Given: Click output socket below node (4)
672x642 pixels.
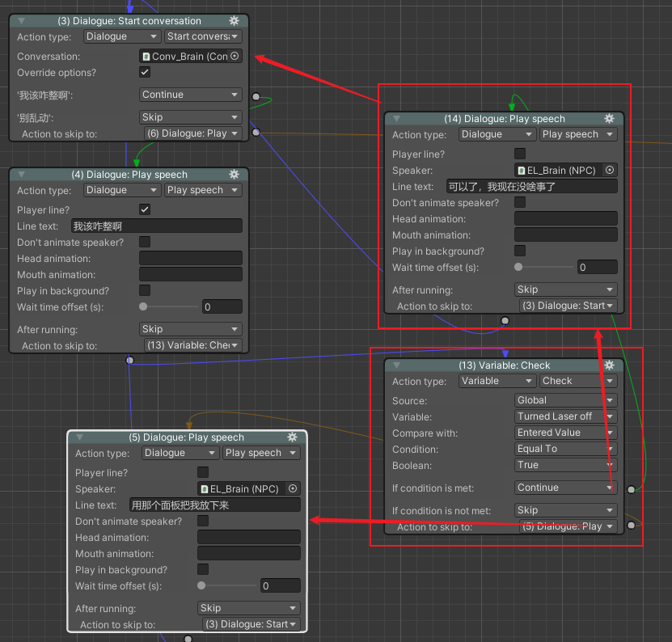Looking at the screenshot, I should pyautogui.click(x=130, y=360).
